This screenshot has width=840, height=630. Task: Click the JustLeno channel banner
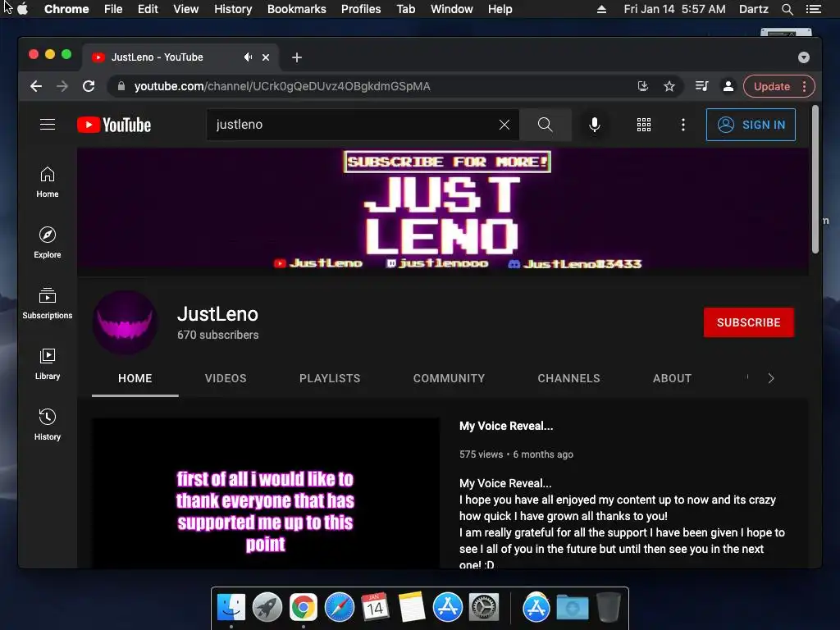coord(442,212)
